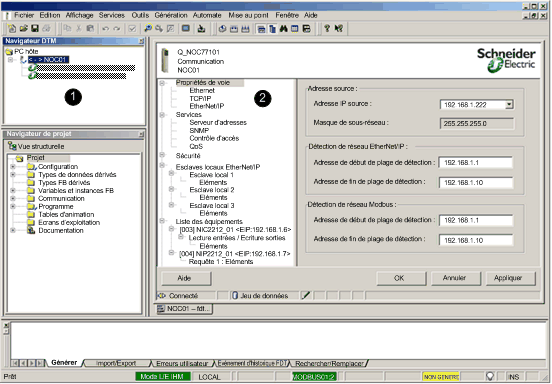Screen dimensions: 552x384
Task: Click the Aide button in DTM editor
Action: pos(186,278)
